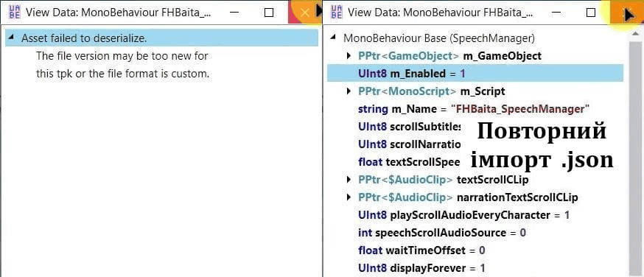Minimize the right View Data window
This screenshot has width=644, height=277.
point(557,13)
